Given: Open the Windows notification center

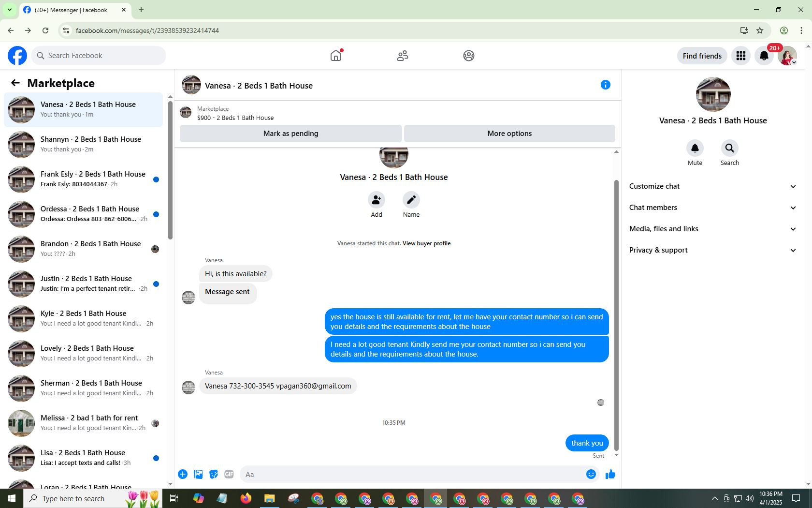Looking at the screenshot, I should click(x=796, y=498).
